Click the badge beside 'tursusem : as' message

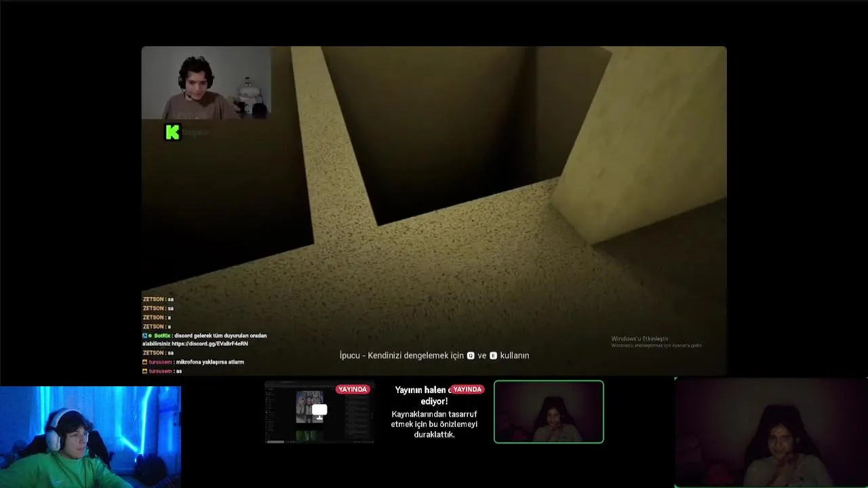tap(144, 371)
